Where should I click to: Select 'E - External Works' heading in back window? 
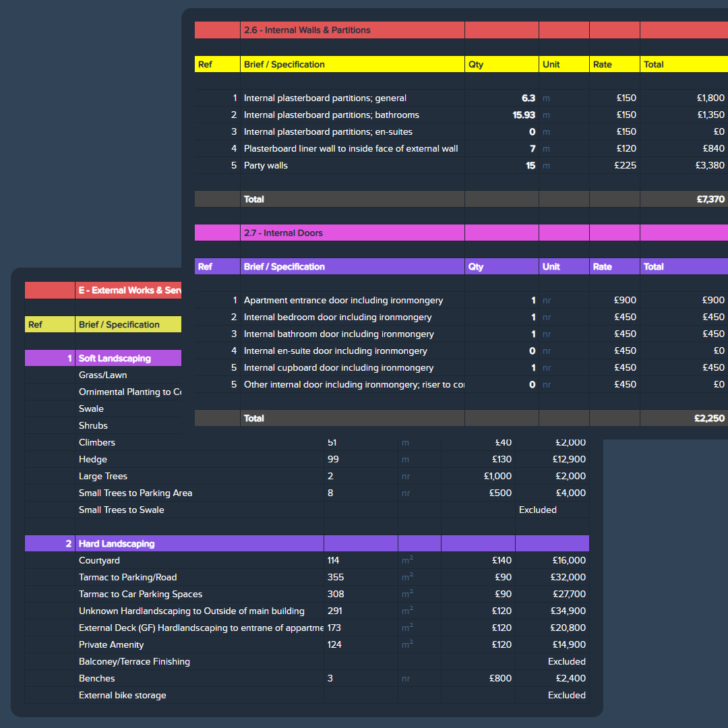129,291
